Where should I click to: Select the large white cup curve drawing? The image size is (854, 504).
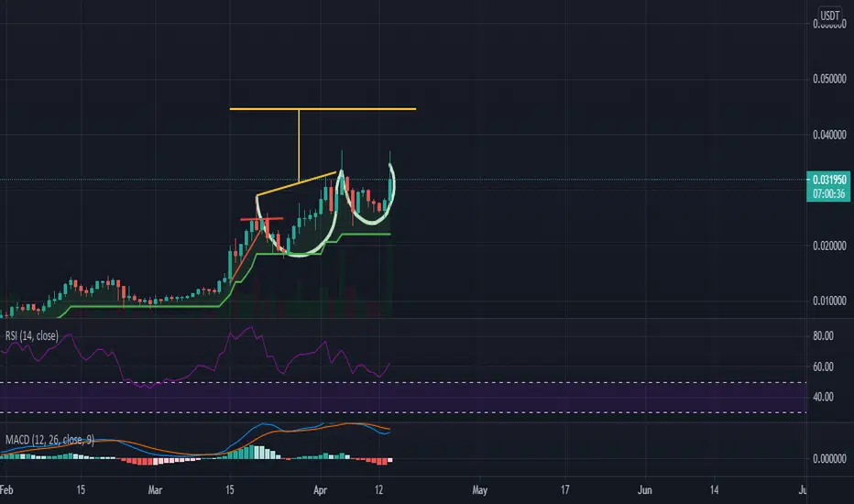(x=301, y=255)
